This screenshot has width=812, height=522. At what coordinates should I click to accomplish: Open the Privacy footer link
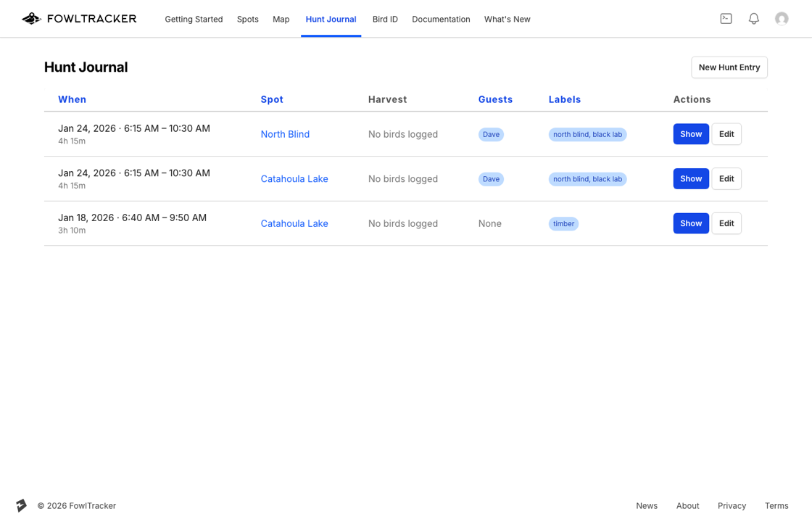pyautogui.click(x=732, y=505)
